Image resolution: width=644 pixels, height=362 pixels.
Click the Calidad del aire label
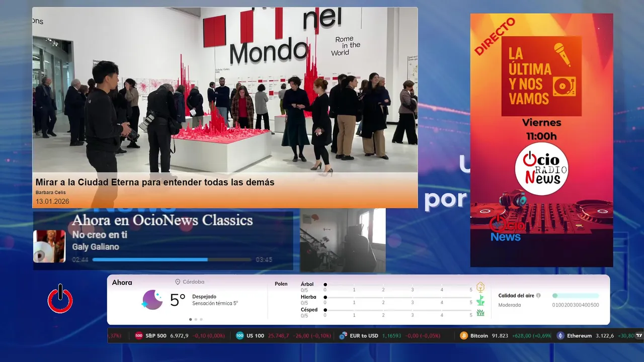(516, 296)
